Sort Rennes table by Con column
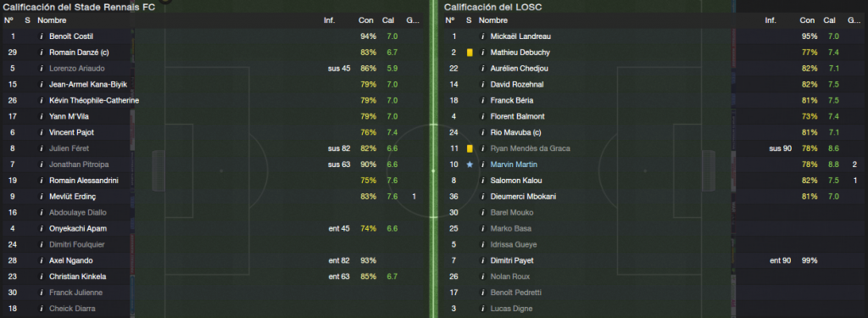The width and height of the screenshot is (868, 318). tap(366, 20)
